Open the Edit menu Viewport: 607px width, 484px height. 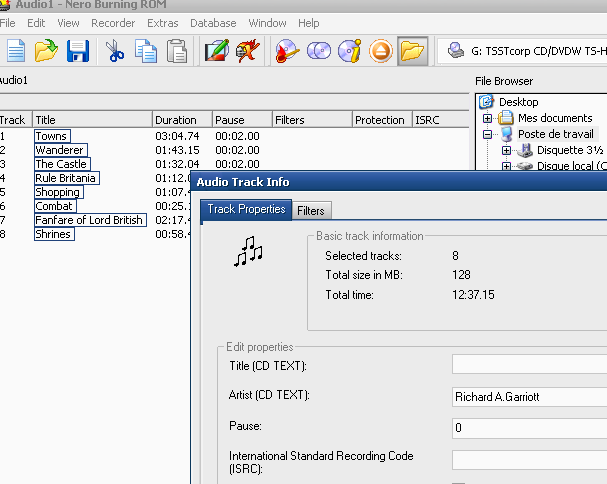point(36,23)
